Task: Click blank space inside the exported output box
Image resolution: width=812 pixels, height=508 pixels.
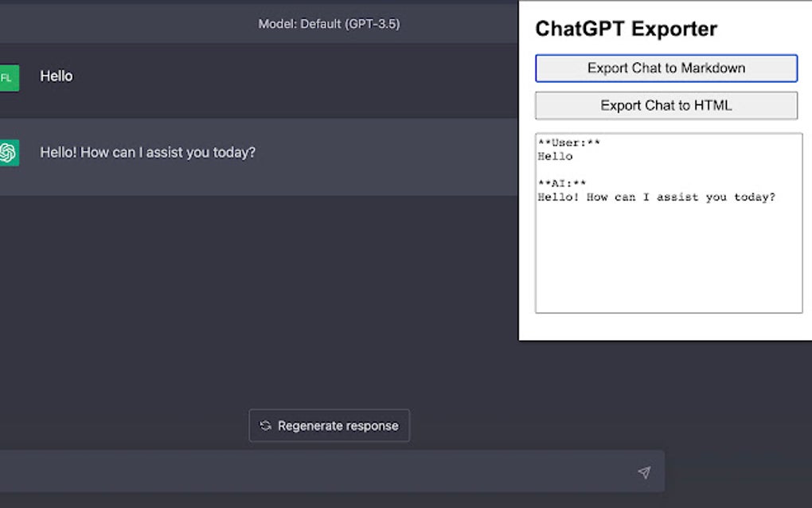Action: pos(669,263)
